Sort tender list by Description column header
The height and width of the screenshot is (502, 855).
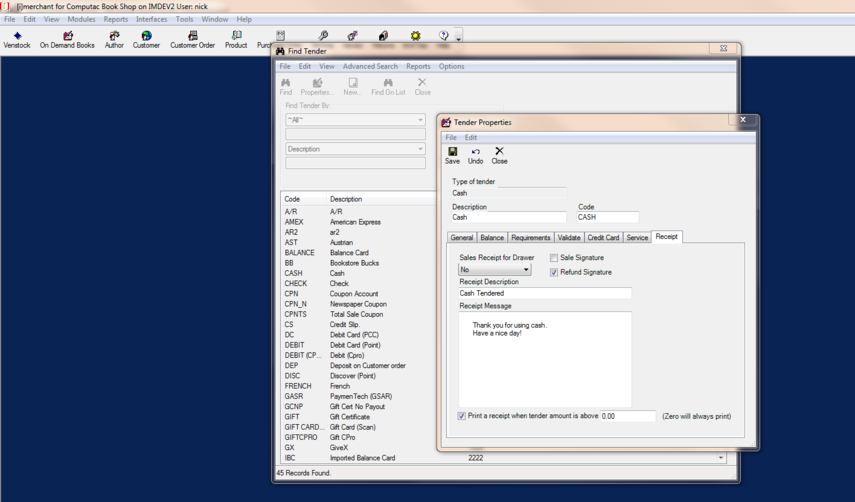point(381,199)
